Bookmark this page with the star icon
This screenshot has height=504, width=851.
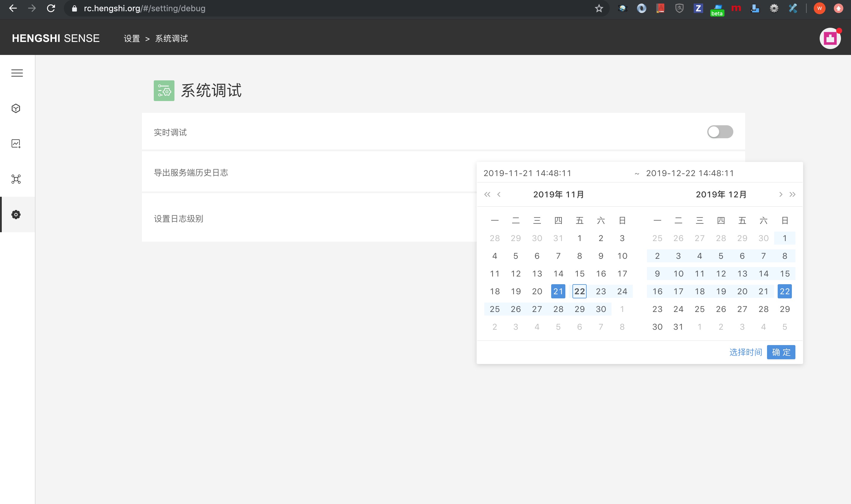599,8
